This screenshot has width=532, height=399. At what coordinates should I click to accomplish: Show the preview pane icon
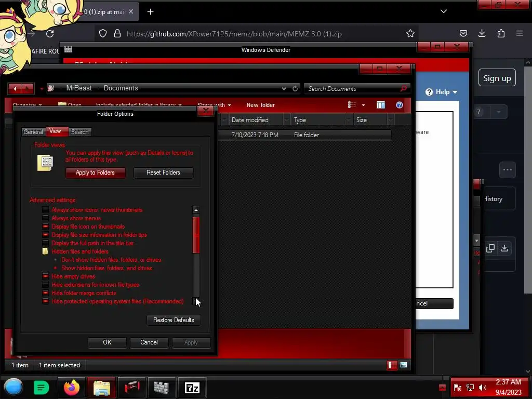381,105
